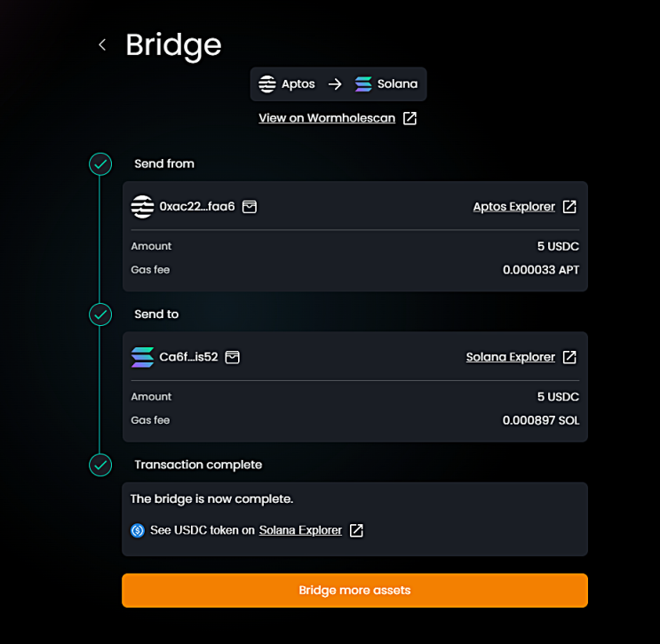Click external-link icon beside Aptos Explorer
Image resolution: width=660 pixels, height=644 pixels.
click(x=569, y=207)
